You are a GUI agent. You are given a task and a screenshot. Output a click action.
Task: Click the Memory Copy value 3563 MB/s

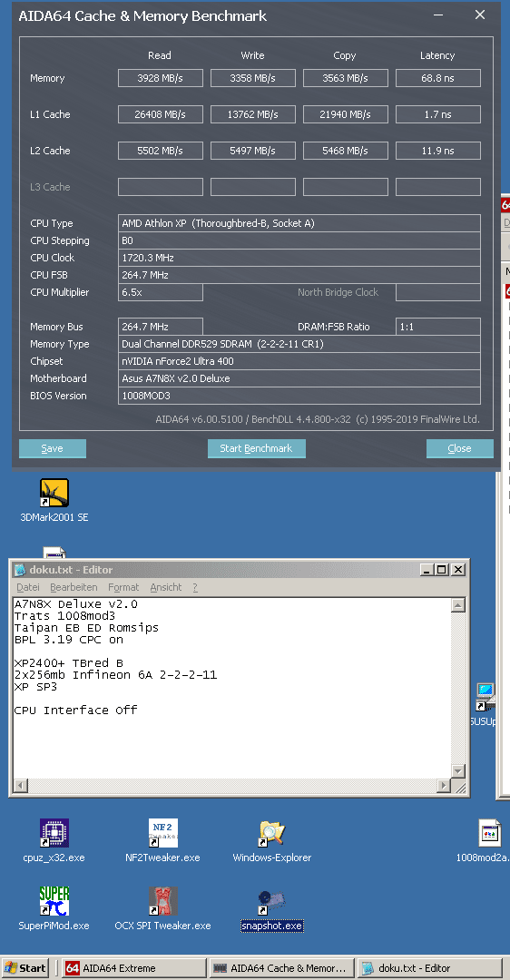pos(346,78)
